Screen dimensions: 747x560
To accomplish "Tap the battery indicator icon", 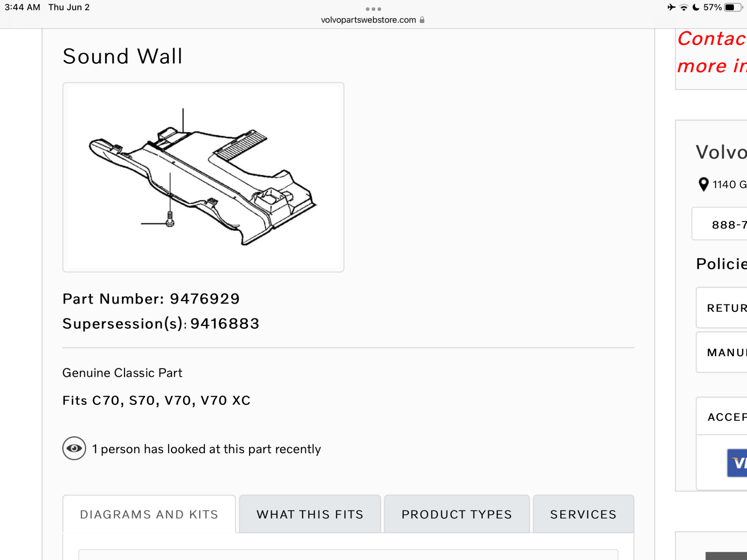I will [x=732, y=7].
